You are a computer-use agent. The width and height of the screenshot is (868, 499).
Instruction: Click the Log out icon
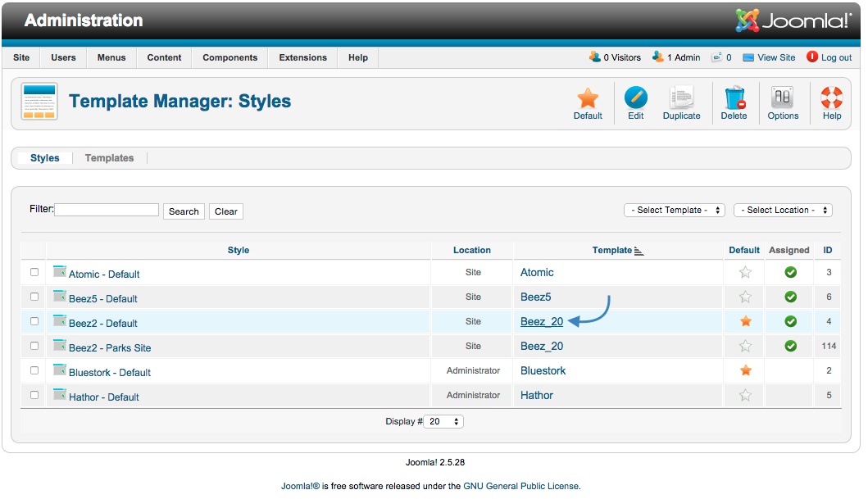(x=812, y=57)
